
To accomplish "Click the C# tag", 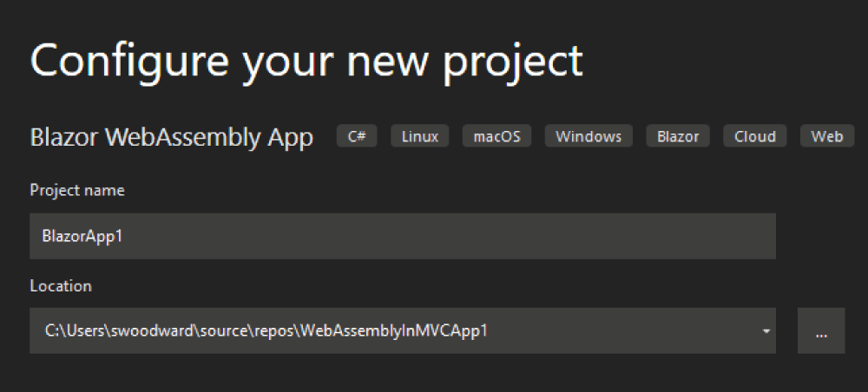I will tap(357, 136).
